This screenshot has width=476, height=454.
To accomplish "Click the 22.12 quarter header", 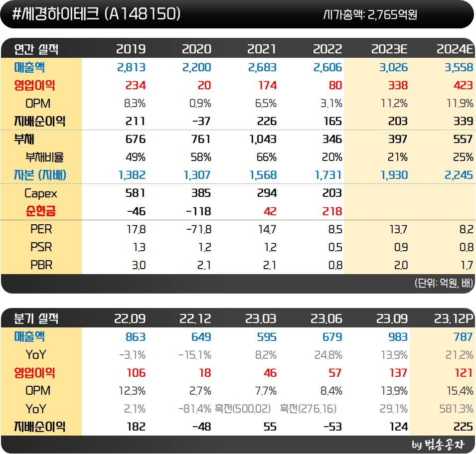I will pos(195,318).
